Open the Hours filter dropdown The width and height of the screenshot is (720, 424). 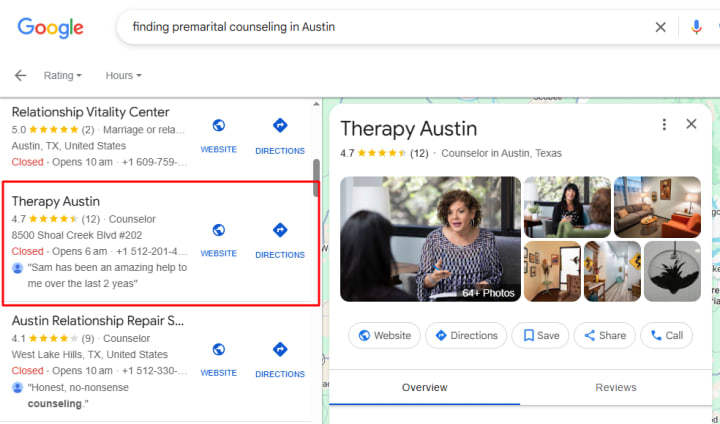(123, 75)
